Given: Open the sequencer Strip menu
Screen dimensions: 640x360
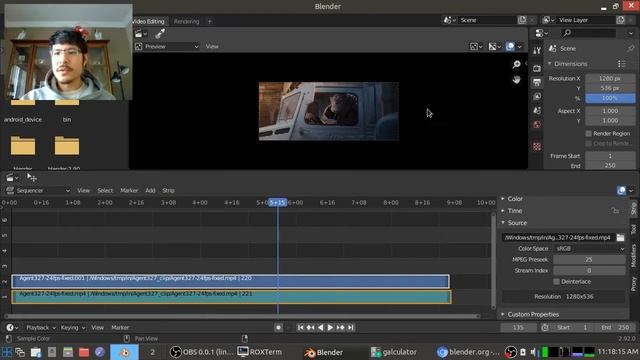Looking at the screenshot, I should [168, 191].
